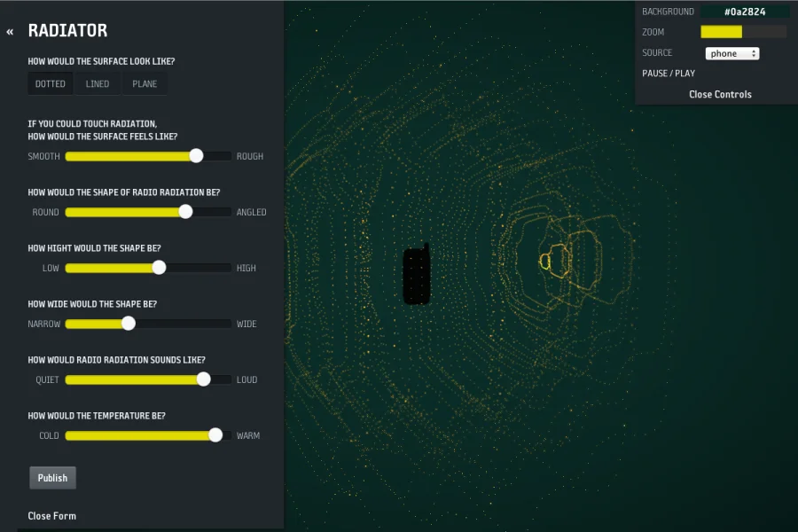This screenshot has height=532, width=798.
Task: Select the DOTTED surface option
Action: point(51,84)
